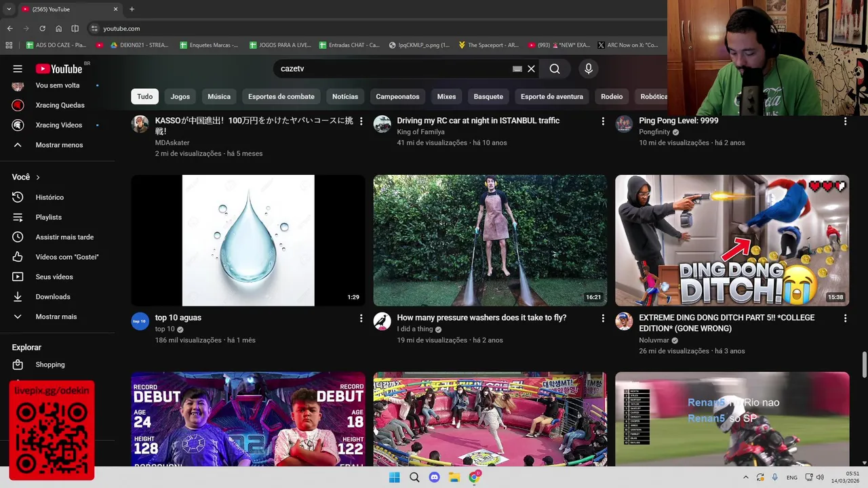The image size is (868, 488).
Task: Open The Spaceport bookmark
Action: pos(489,45)
